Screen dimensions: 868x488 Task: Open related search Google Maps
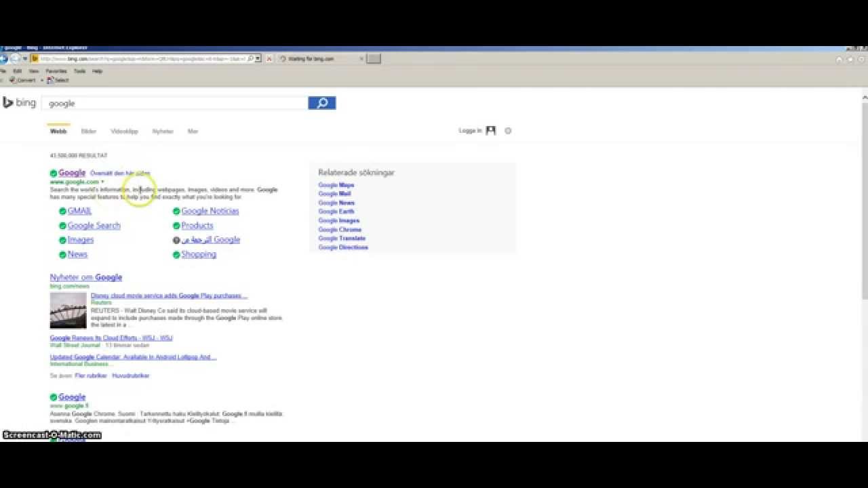click(x=336, y=185)
